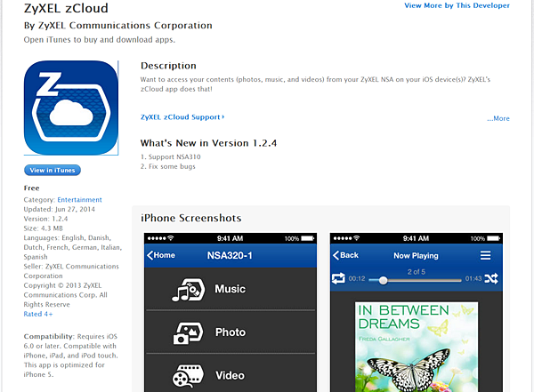Click the Free price label
Screen dimensions: 534x392
click(x=32, y=188)
